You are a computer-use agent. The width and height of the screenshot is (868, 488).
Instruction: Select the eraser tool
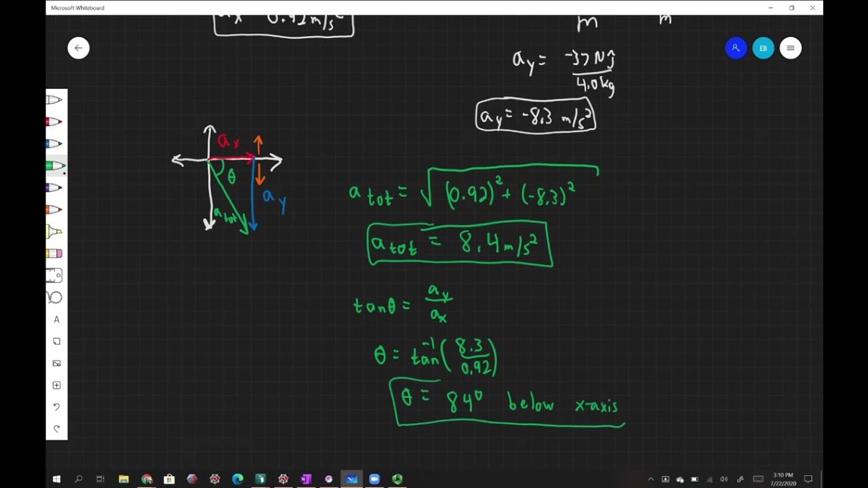(x=56, y=253)
